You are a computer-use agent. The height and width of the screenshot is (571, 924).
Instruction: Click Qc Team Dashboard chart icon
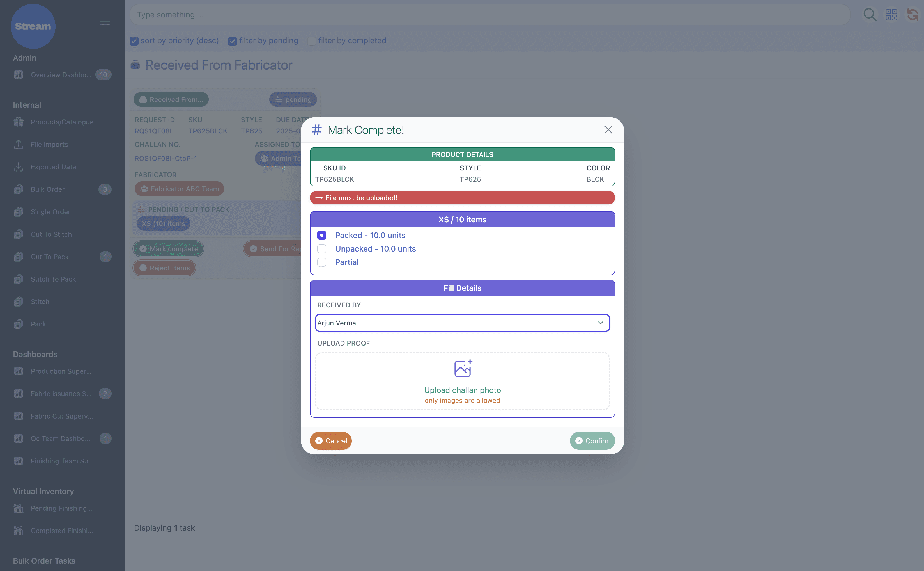[x=19, y=438]
